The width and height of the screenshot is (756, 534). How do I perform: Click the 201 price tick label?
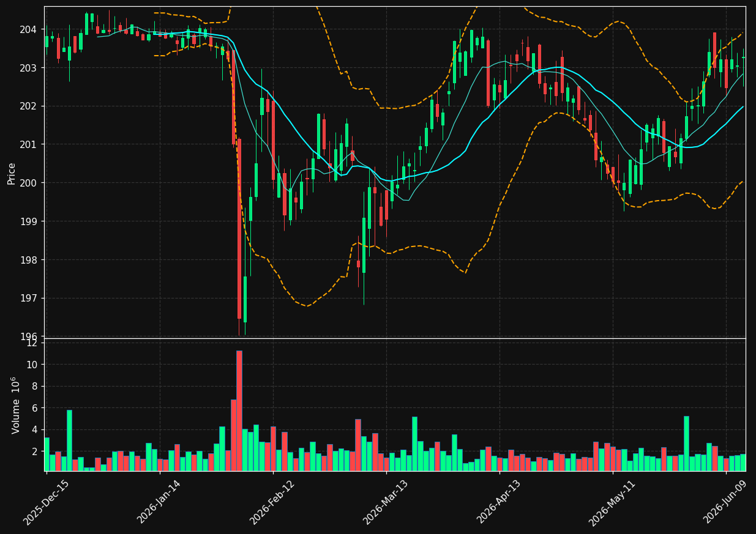(29, 145)
